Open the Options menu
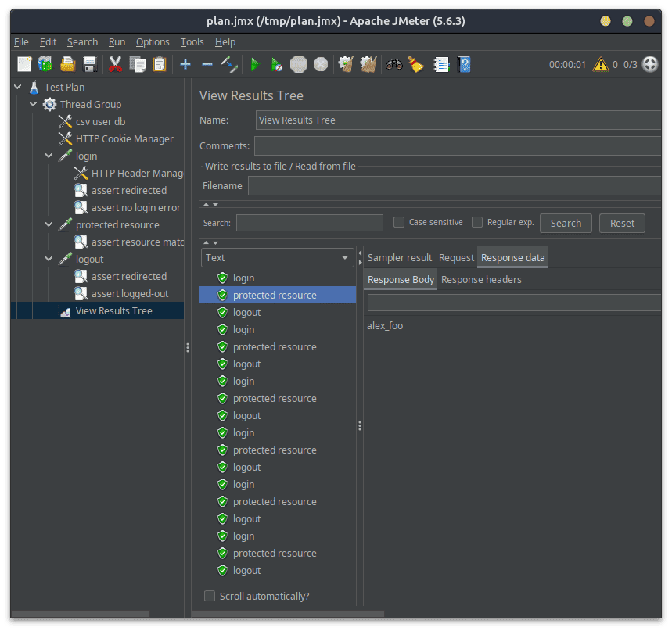This screenshot has width=672, height=631. pyautogui.click(x=153, y=41)
